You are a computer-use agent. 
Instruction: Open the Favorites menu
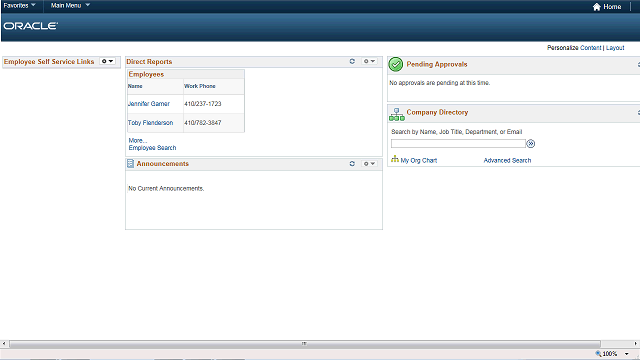click(19, 5)
